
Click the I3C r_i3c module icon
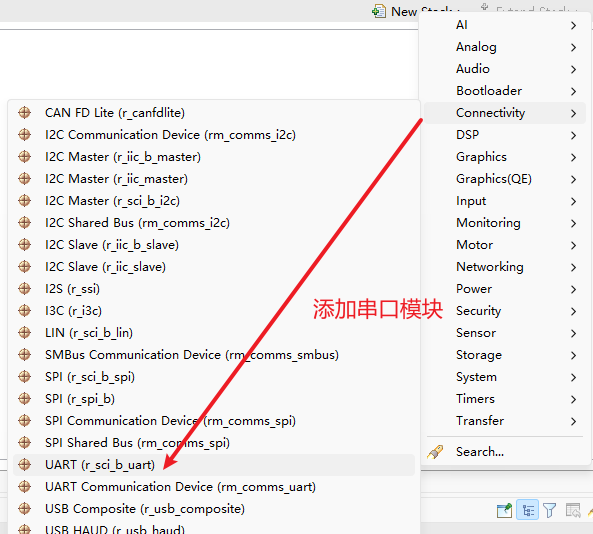pos(25,310)
